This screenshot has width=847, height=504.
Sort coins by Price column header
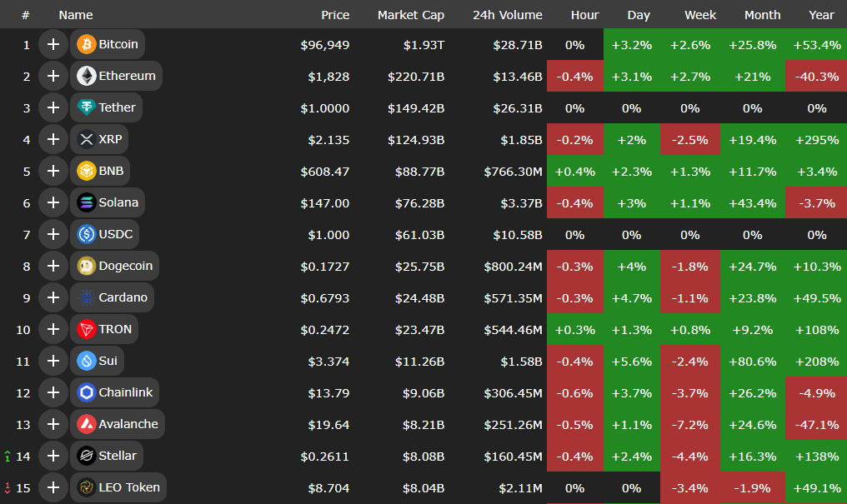[335, 15]
